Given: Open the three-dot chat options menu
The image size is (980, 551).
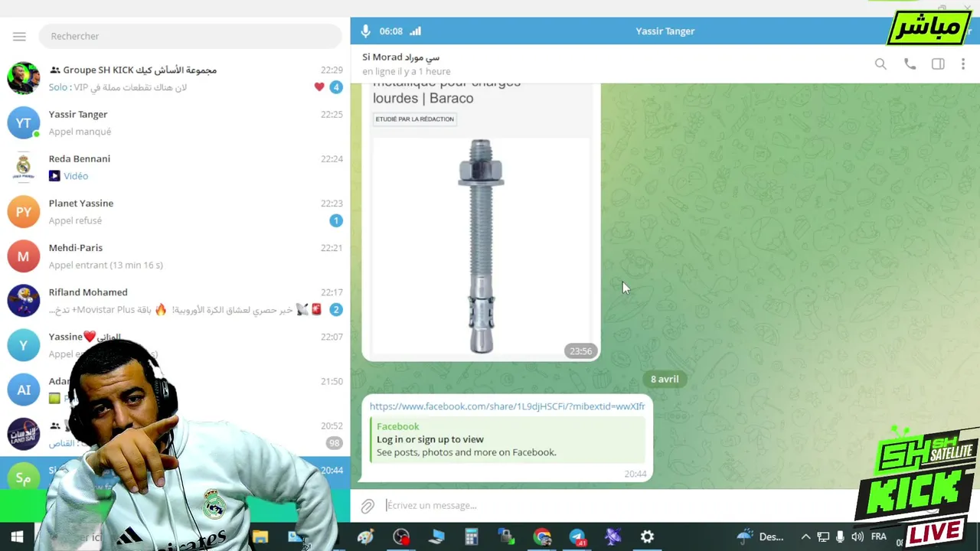Looking at the screenshot, I should tap(963, 64).
